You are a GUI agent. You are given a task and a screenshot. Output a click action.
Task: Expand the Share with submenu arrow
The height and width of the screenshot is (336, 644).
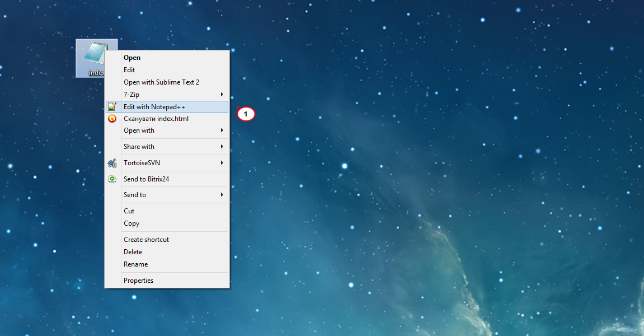point(222,147)
